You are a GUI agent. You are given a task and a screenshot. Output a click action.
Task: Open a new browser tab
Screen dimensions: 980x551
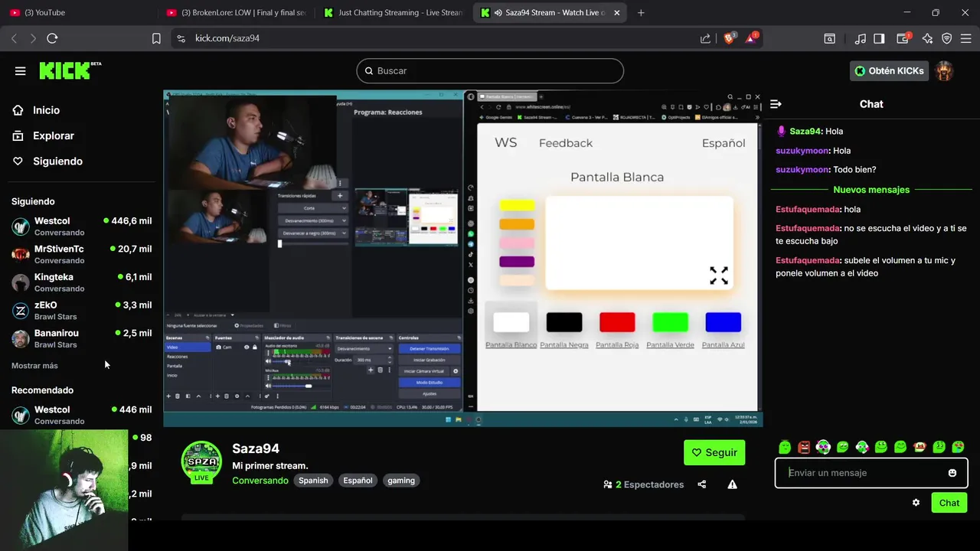click(x=641, y=12)
